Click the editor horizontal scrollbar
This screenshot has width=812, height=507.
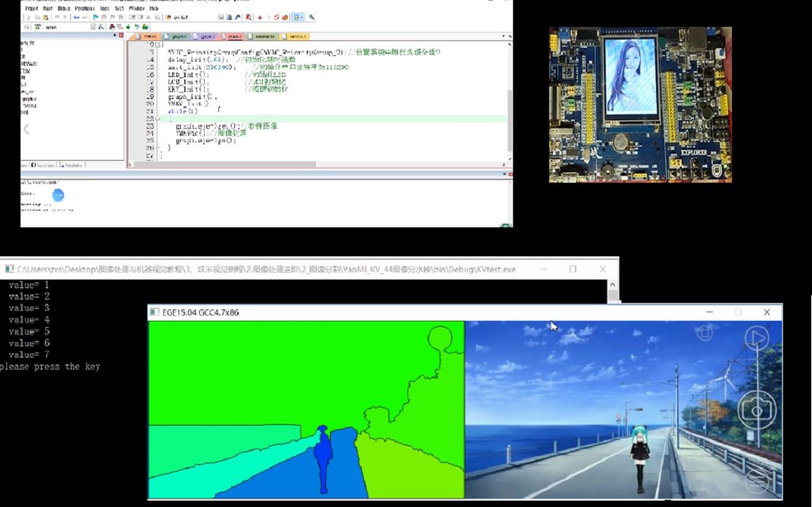click(x=225, y=164)
